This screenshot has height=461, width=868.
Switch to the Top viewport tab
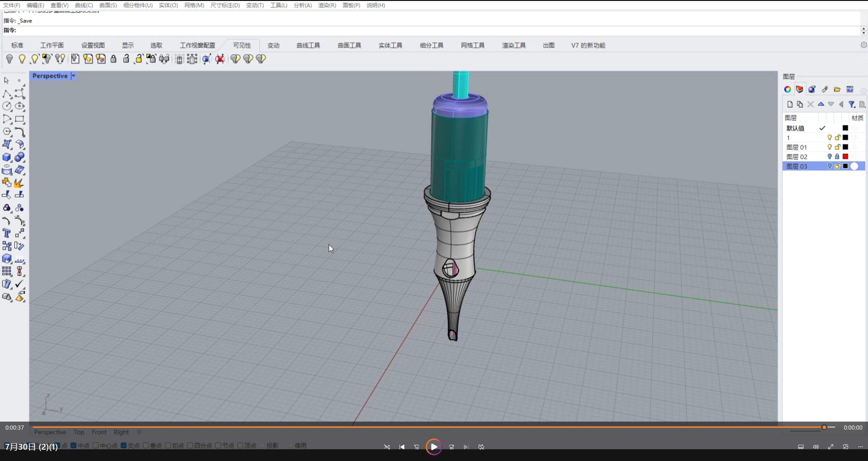pos(79,432)
